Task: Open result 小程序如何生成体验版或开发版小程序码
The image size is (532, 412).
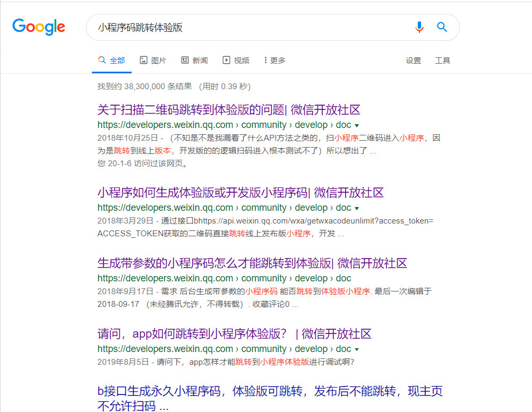Action: point(241,192)
